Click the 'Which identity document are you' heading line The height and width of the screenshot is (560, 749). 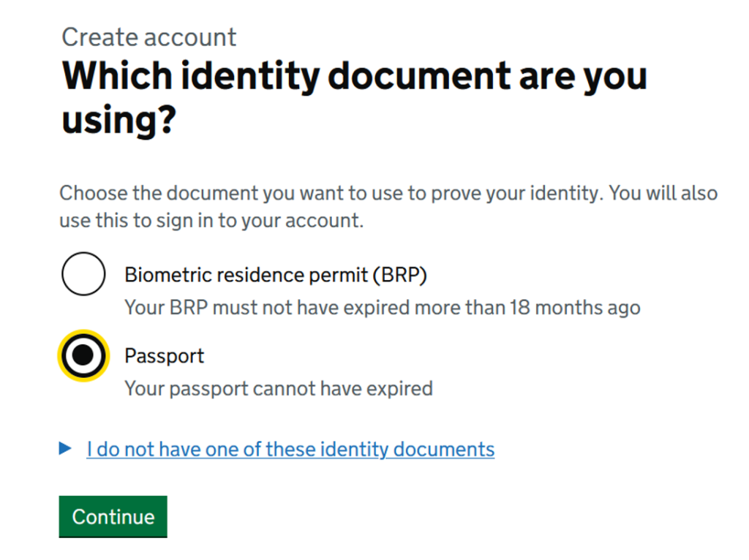coord(355,76)
